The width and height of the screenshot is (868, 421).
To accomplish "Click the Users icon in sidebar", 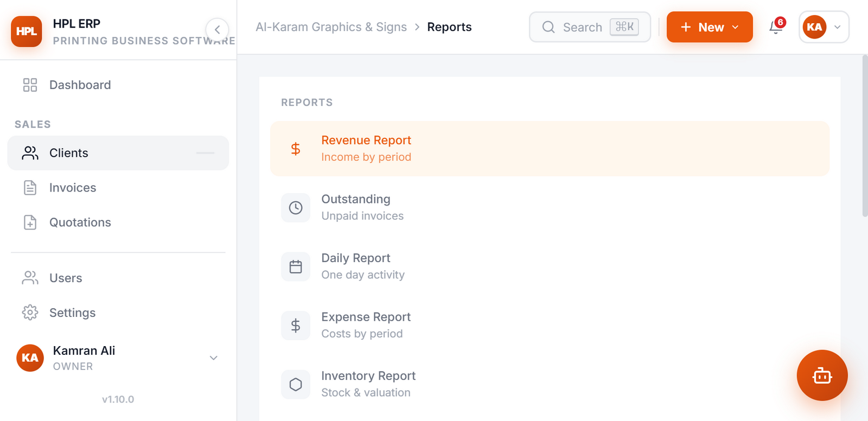I will [30, 278].
